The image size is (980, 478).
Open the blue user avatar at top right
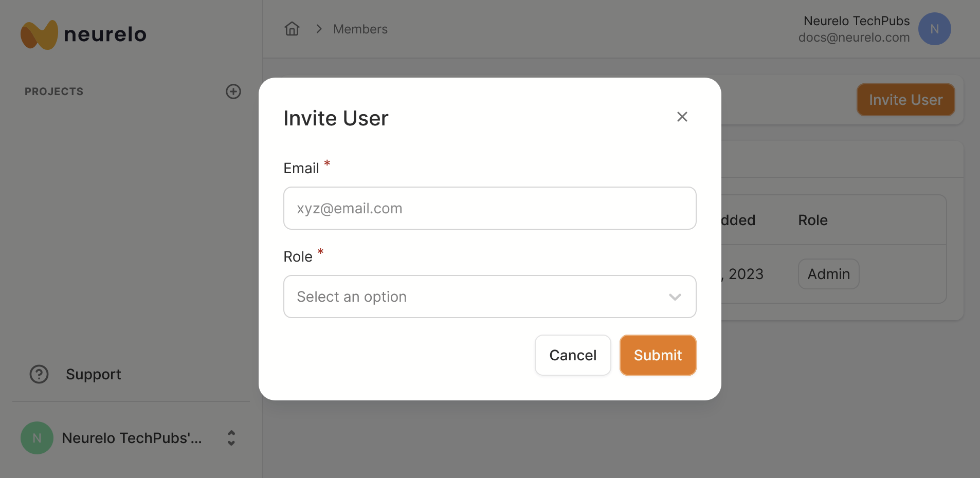(934, 29)
